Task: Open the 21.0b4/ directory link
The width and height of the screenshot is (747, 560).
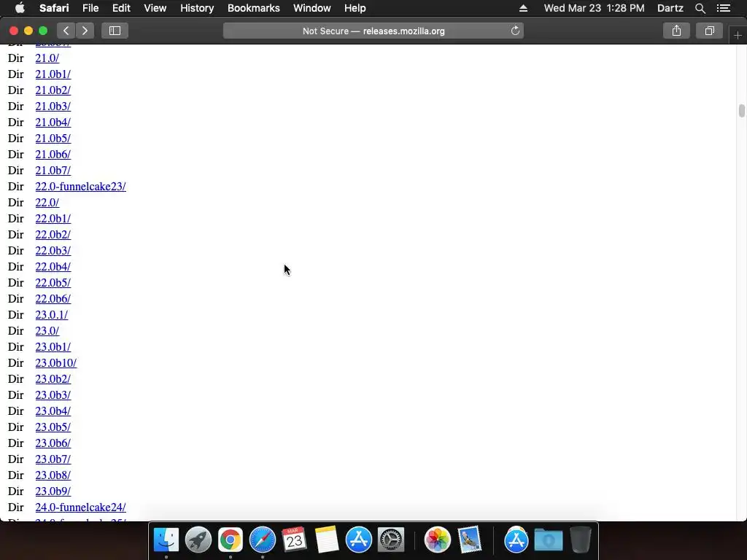Action: tap(53, 122)
